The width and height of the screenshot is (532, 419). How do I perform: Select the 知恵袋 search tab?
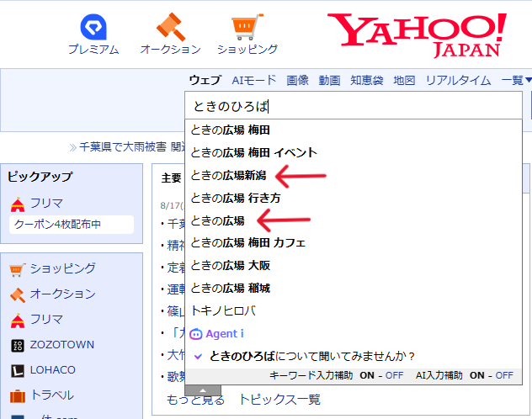pos(367,80)
